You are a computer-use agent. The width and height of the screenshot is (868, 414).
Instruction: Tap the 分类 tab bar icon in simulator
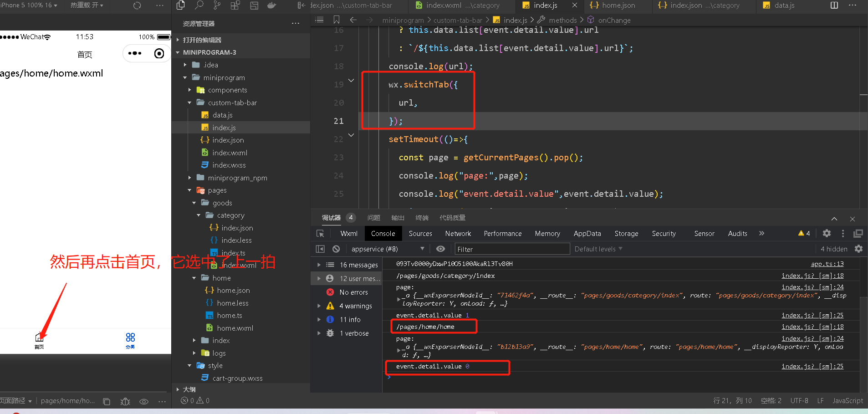[x=130, y=340]
